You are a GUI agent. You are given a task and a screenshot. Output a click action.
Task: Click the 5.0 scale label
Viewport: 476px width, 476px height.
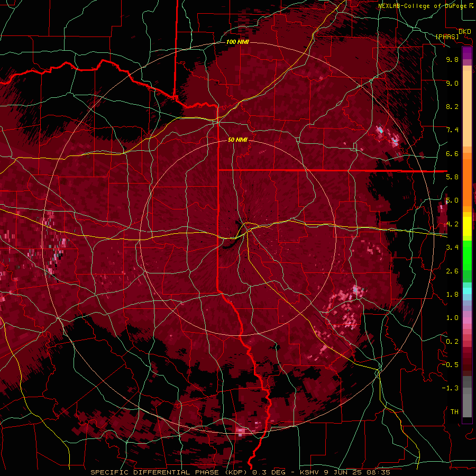[x=452, y=200]
